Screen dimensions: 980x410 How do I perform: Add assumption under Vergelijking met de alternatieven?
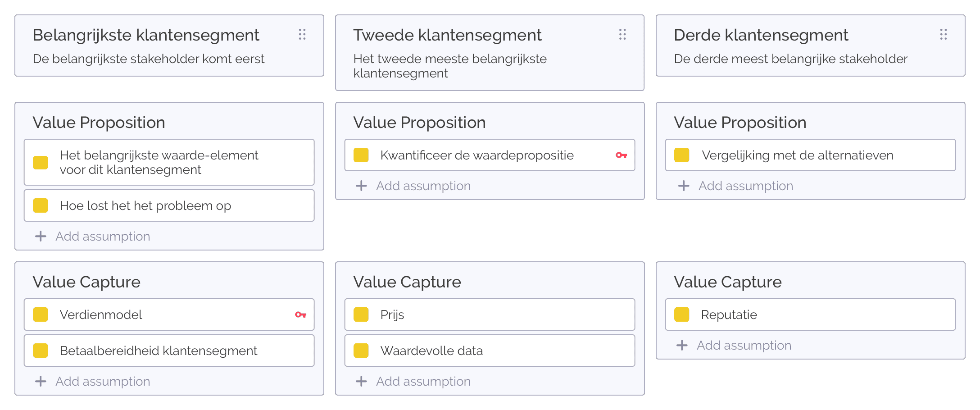(x=735, y=186)
